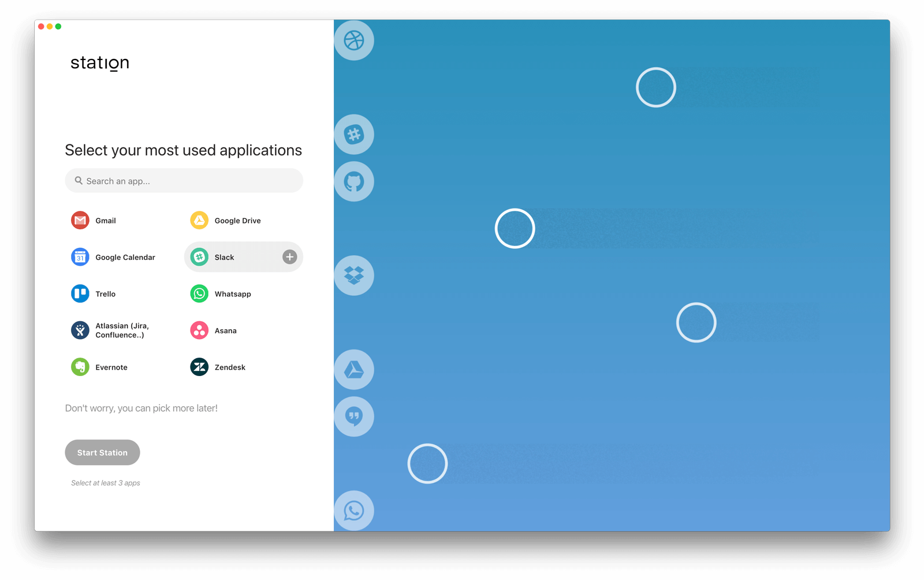
Task: Click the Trello label text
Action: 106,294
